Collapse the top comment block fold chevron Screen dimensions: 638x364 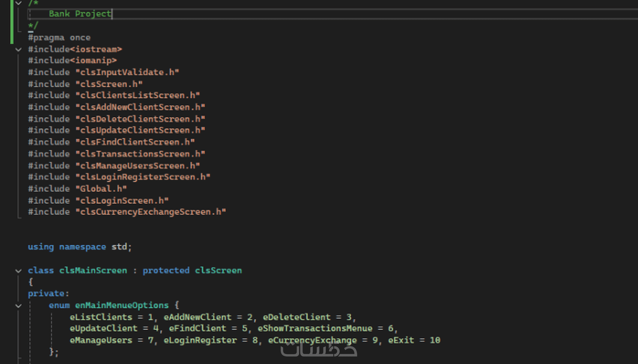pyautogui.click(x=18, y=3)
